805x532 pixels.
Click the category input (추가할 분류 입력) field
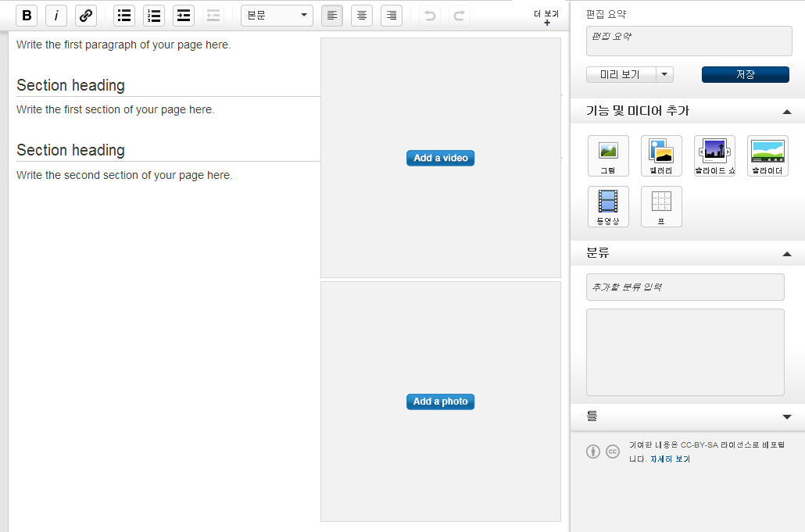point(685,287)
